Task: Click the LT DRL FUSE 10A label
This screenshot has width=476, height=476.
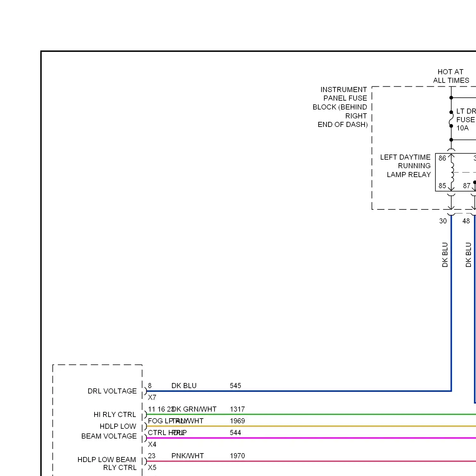Action: [x=466, y=120]
